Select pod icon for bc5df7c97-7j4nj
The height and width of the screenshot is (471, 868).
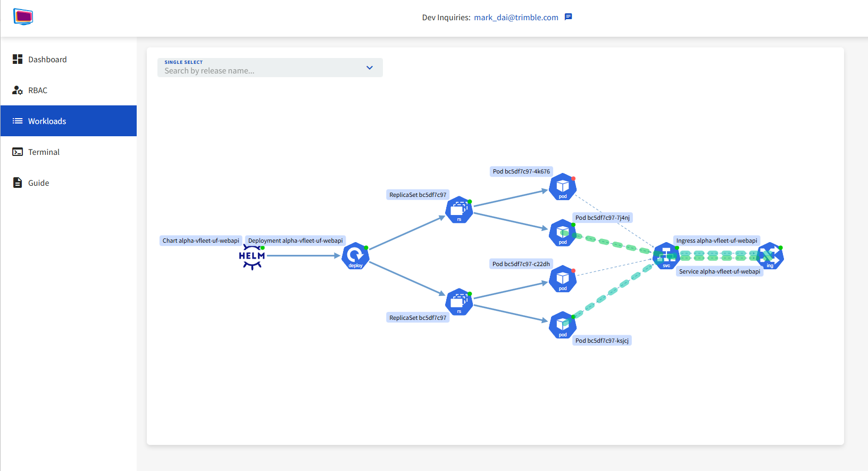[x=562, y=233]
